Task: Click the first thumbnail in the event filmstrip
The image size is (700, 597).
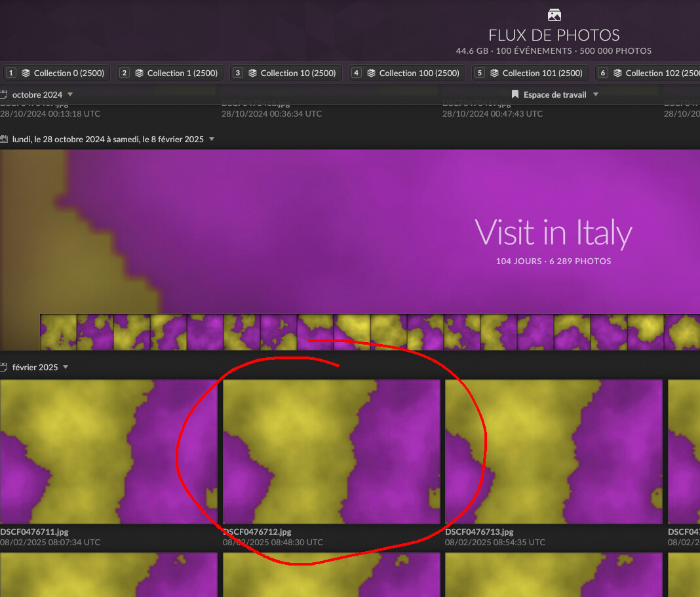Action: click(58, 332)
